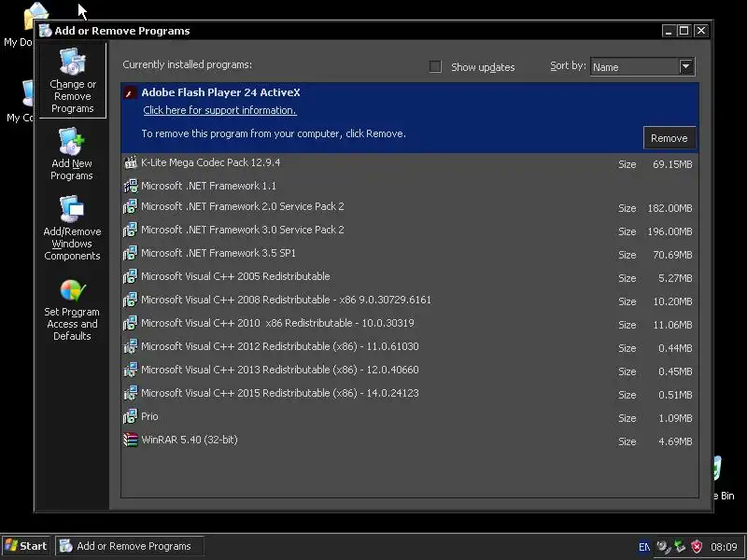Click the Visual C++ 2013 Redistributable icon
The width and height of the screenshot is (747, 560).
[131, 370]
